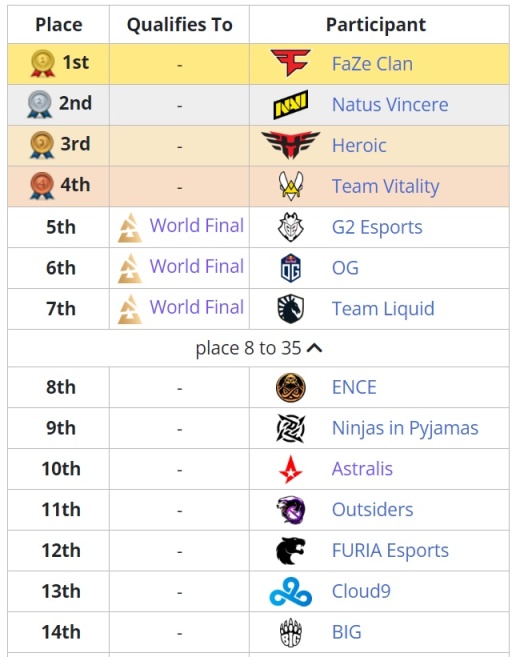Screen dimensions: 516x657
Task: Click the ENCE round logo
Action: pyautogui.click(x=290, y=387)
